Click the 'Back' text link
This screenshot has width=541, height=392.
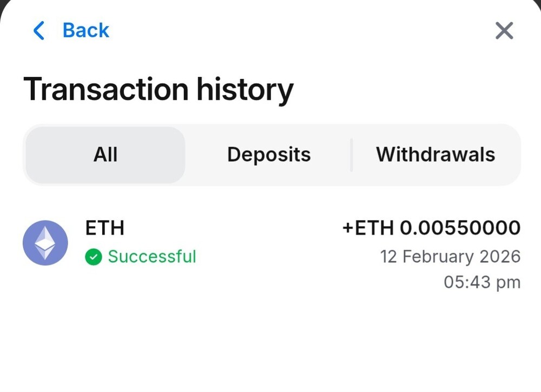(86, 31)
